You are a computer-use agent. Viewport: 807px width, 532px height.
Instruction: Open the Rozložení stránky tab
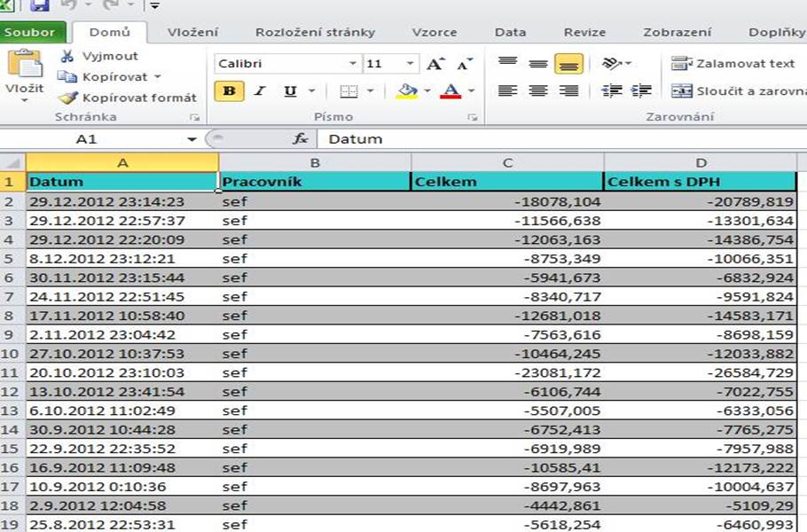point(315,33)
